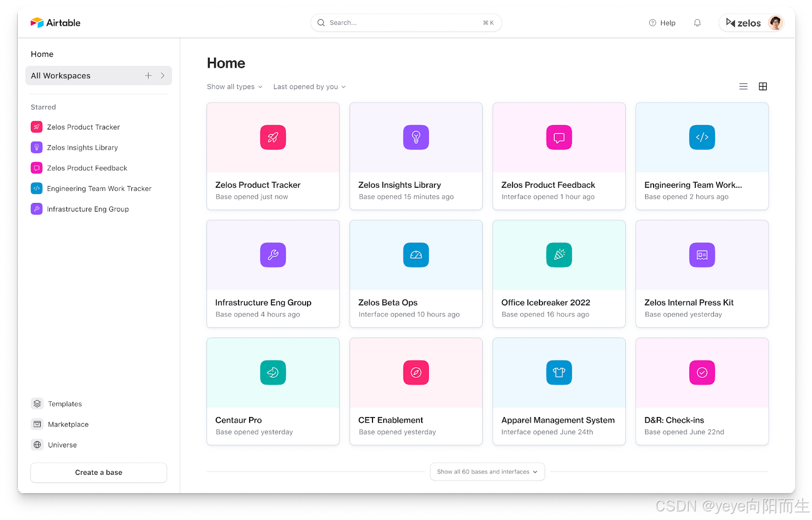The width and height of the screenshot is (812, 520).
Task: Click the gauge icon on Zelos Beta Ops card
Action: click(x=416, y=255)
